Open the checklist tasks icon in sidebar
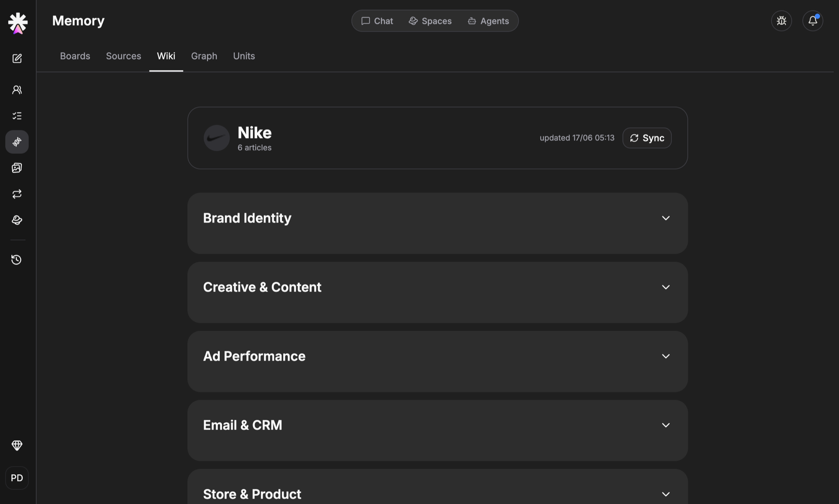Image resolution: width=839 pixels, height=504 pixels. tap(17, 116)
